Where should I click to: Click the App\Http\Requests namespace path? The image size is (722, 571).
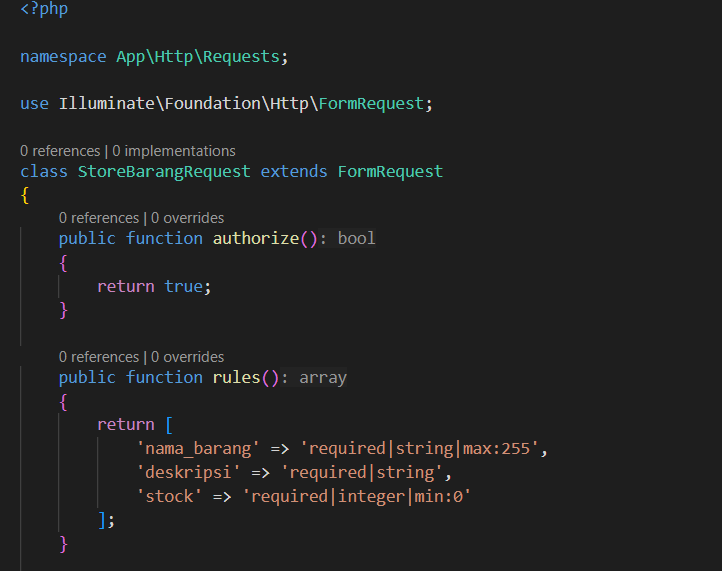(197, 57)
